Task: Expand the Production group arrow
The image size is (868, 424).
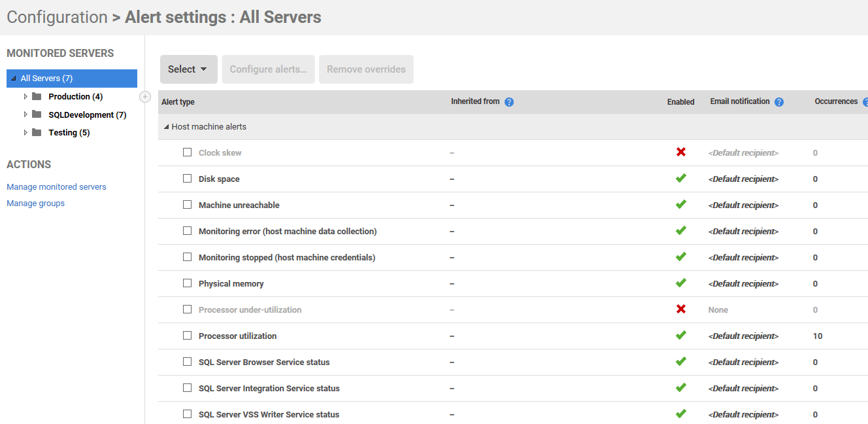Action: (26, 97)
